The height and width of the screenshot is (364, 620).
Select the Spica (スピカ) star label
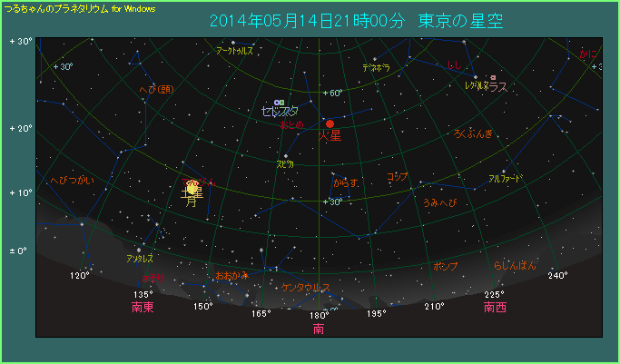[285, 164]
